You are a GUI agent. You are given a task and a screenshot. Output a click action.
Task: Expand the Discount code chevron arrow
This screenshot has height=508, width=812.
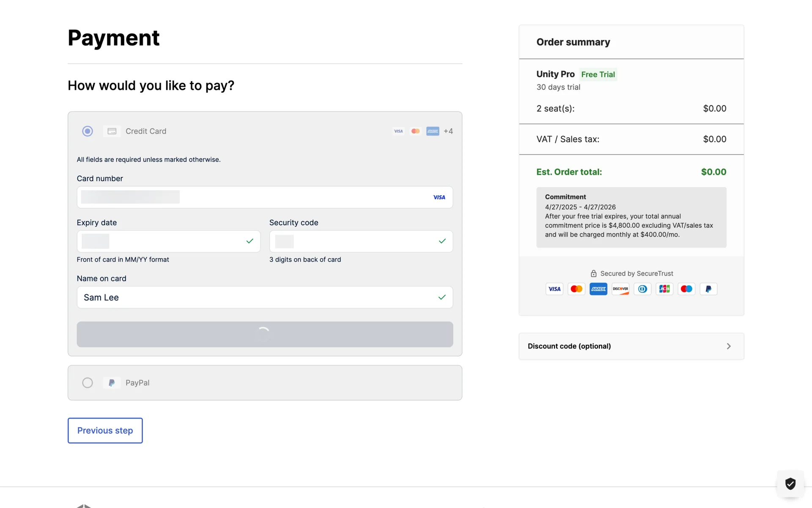click(x=728, y=346)
